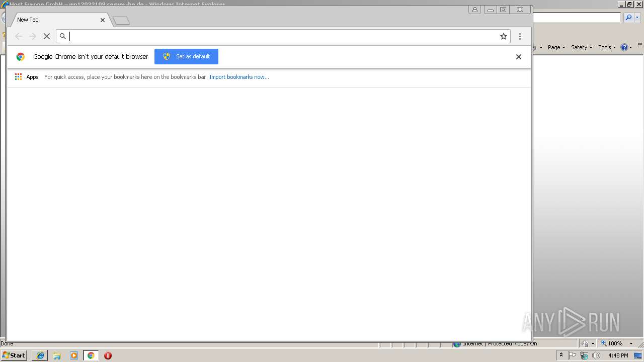Click Set as default button
The width and height of the screenshot is (644, 362).
click(x=186, y=56)
